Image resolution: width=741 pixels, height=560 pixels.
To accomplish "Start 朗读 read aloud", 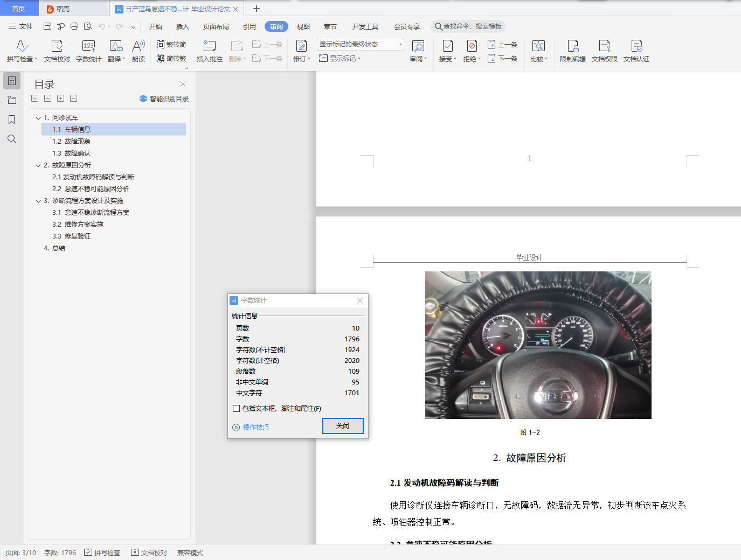I will click(x=138, y=51).
